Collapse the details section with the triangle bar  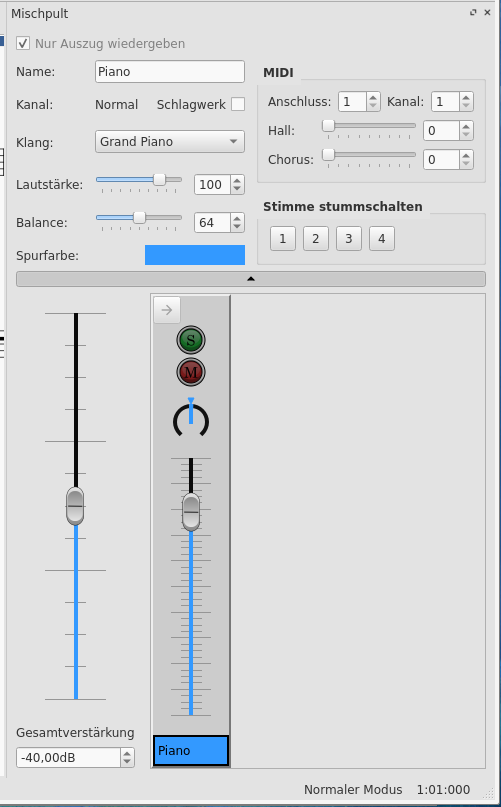pyautogui.click(x=251, y=279)
